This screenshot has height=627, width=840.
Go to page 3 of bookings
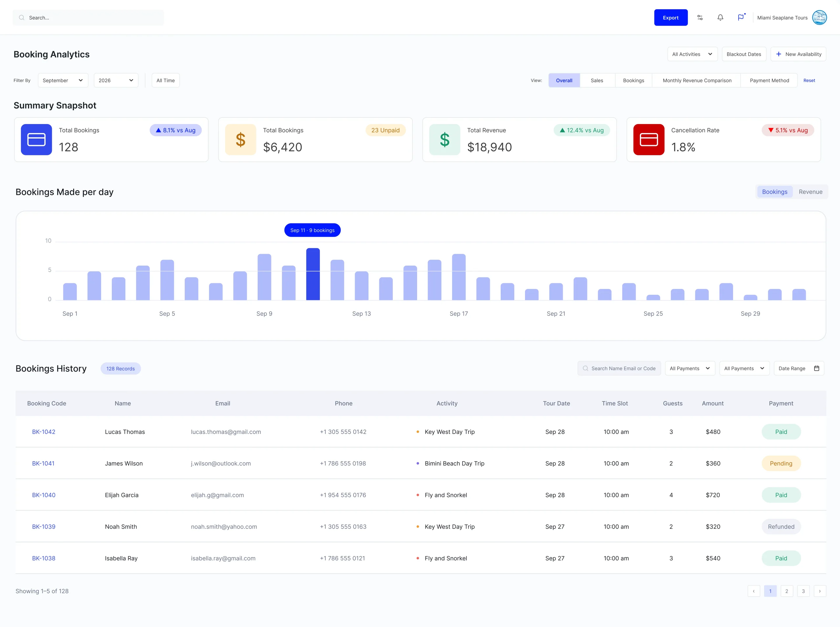point(803,591)
